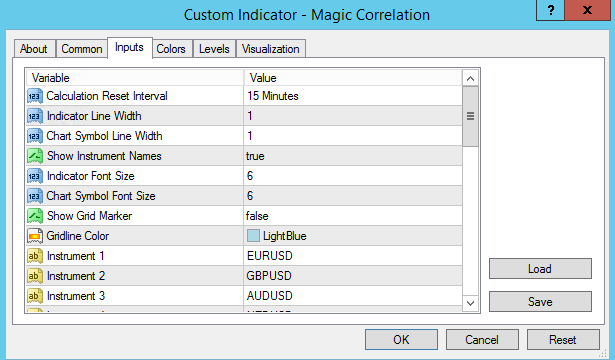The height and width of the screenshot is (360, 615).
Task: Edit the Indicator Font Size value 6
Action: click(x=353, y=176)
